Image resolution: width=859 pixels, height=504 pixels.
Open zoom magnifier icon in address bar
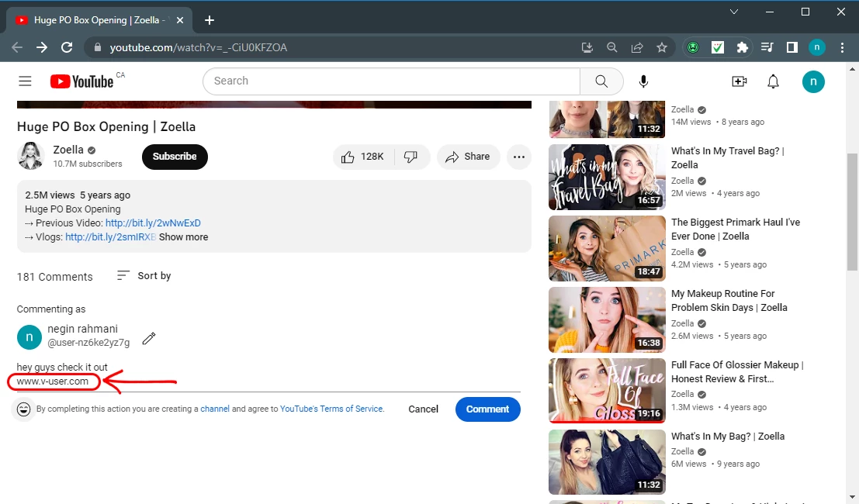click(x=612, y=47)
